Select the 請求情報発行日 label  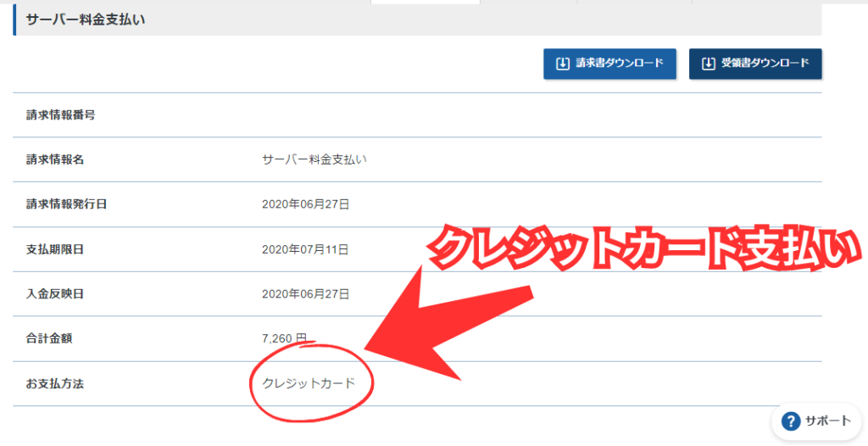pyautogui.click(x=66, y=204)
